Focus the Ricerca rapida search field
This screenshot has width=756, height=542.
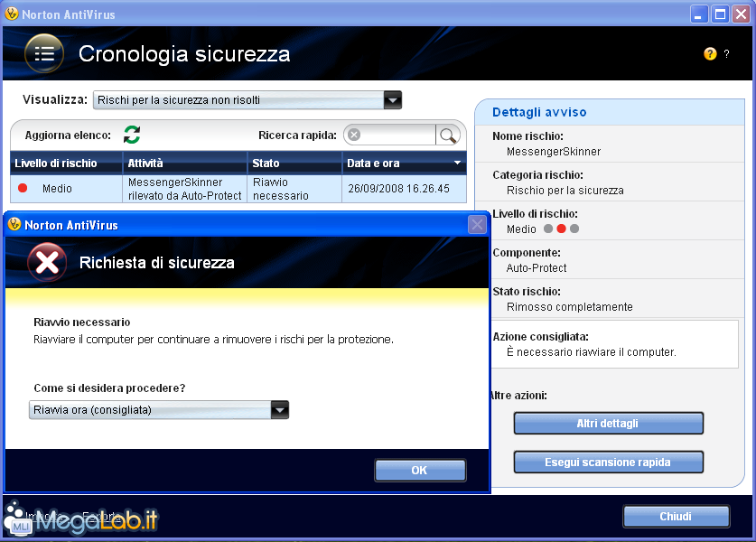click(x=397, y=135)
